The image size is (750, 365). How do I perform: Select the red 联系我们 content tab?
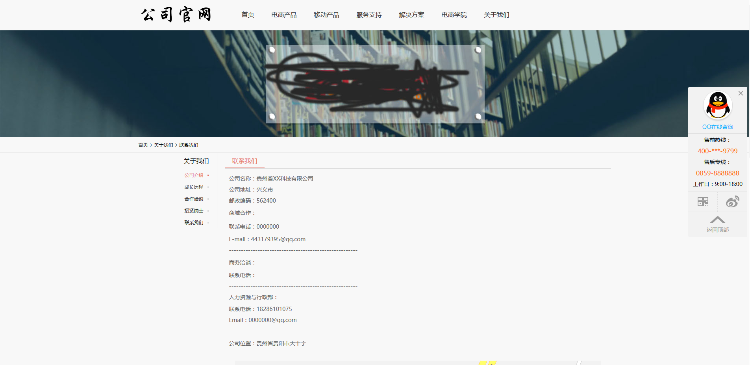point(244,162)
